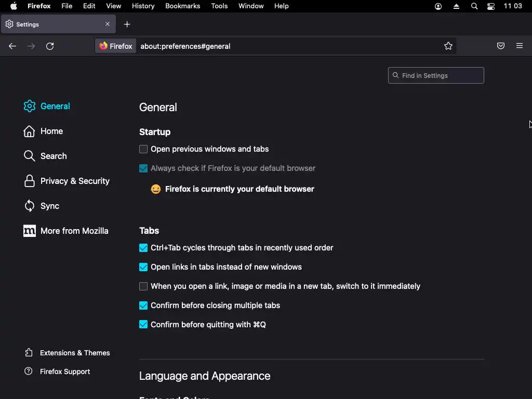532x399 pixels.
Task: Open a new tab with plus icon
Action: tap(127, 24)
